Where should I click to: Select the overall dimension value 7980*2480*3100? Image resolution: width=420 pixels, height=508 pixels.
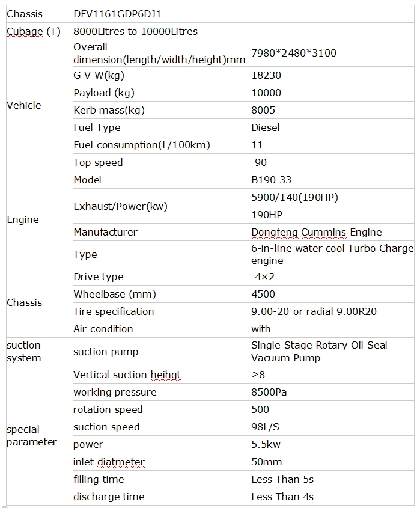point(294,53)
